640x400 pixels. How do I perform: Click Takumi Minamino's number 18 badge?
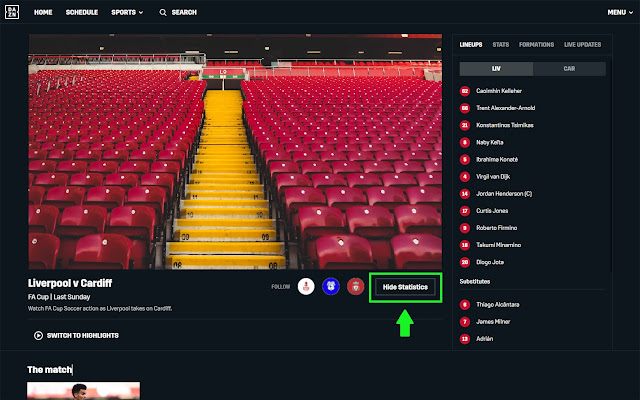coord(464,245)
